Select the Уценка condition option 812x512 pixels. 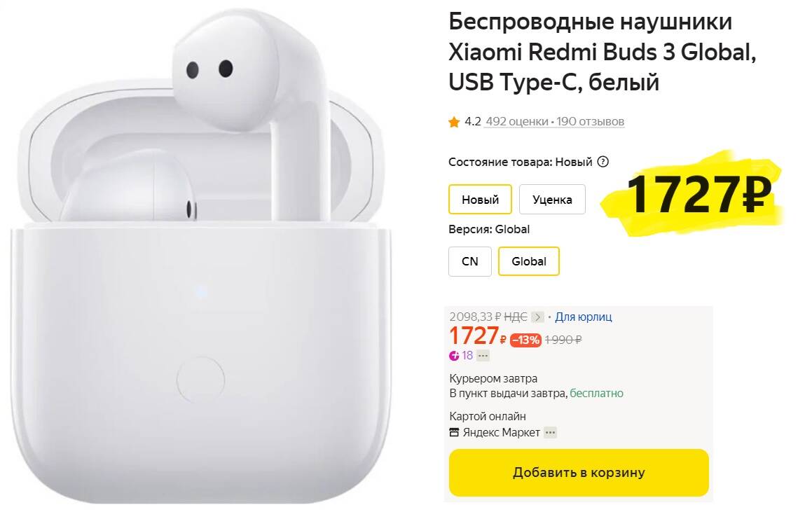552,200
